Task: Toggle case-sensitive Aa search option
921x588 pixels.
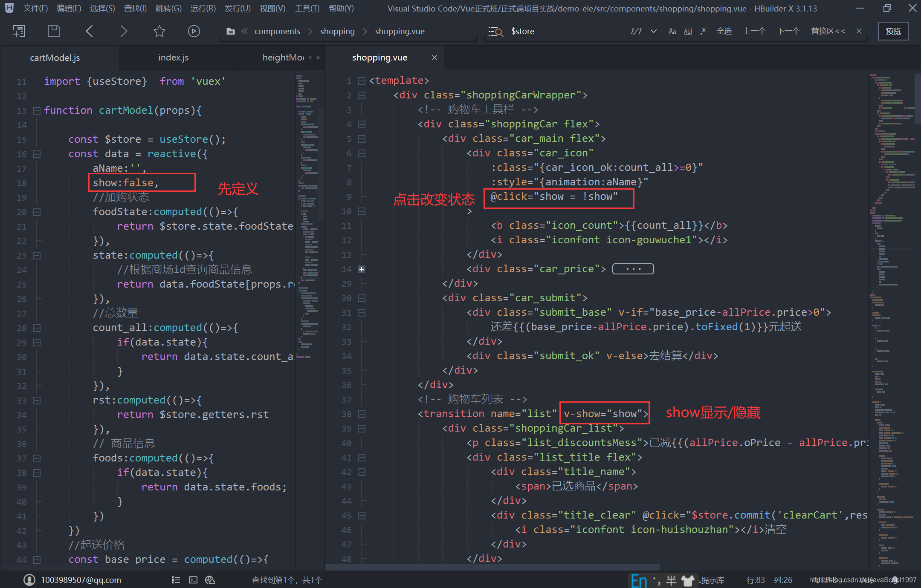Action: 672,31
